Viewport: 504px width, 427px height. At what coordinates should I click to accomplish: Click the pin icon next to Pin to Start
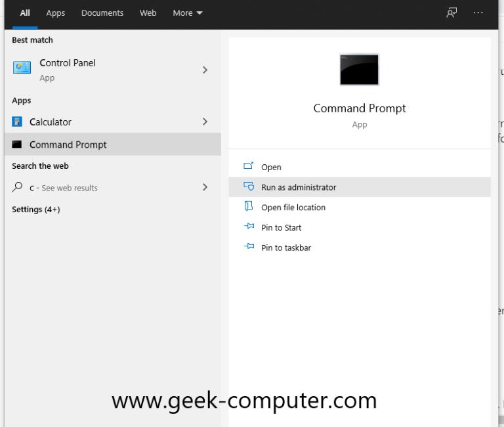249,227
